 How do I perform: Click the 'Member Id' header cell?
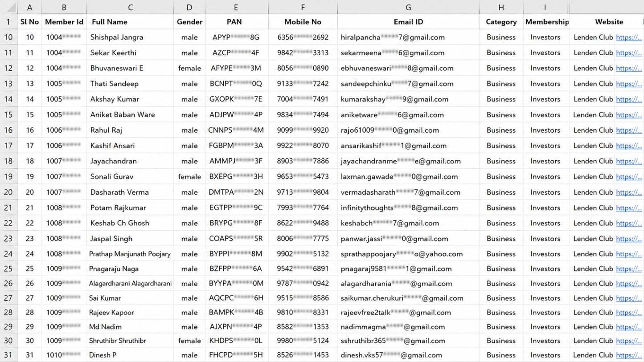coord(64,22)
